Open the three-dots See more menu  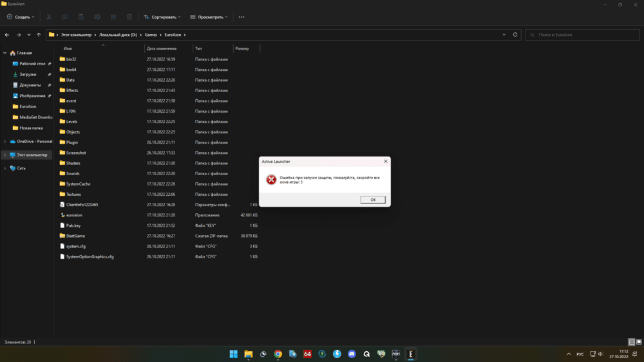tap(241, 17)
